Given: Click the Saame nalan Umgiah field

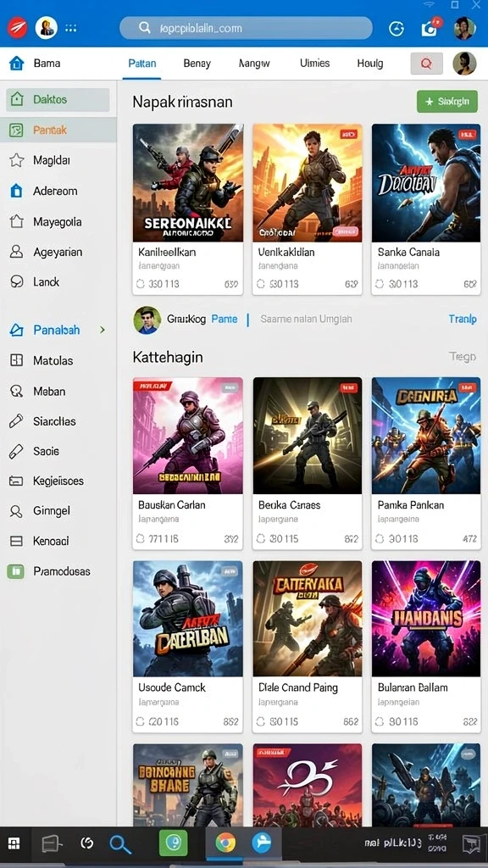Looking at the screenshot, I should point(306,319).
